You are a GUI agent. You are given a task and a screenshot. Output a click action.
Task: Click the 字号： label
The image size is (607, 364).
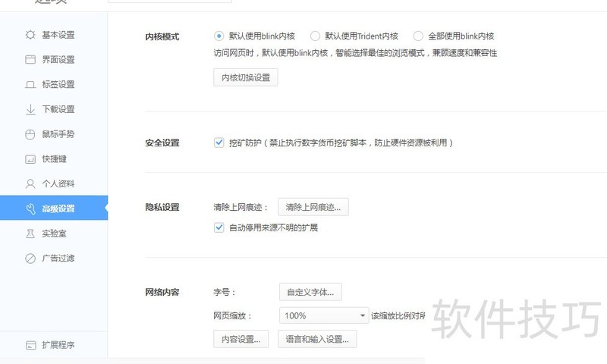click(225, 292)
